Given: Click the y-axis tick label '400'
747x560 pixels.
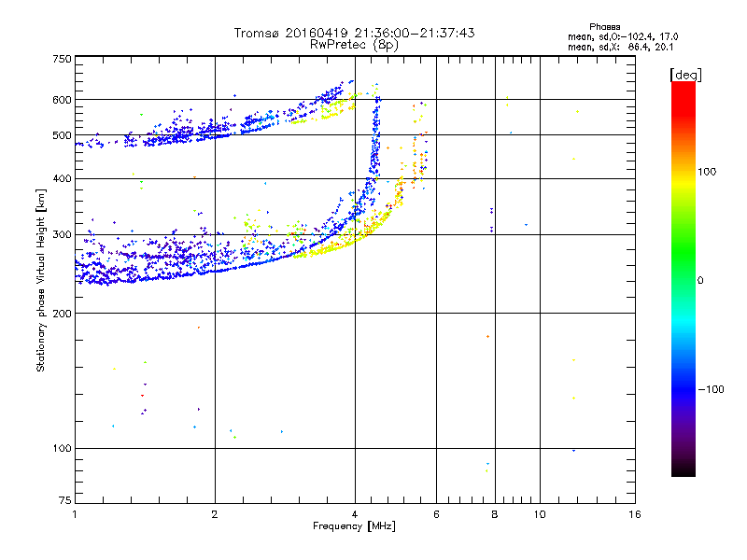Looking at the screenshot, I should click(62, 178).
